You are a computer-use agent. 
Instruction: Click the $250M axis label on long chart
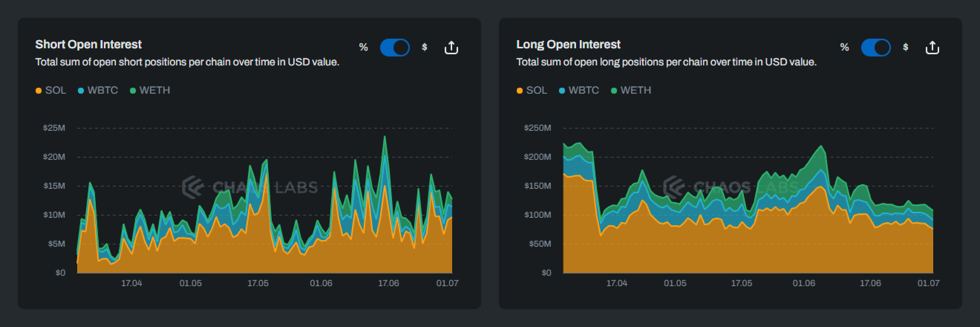point(537,128)
